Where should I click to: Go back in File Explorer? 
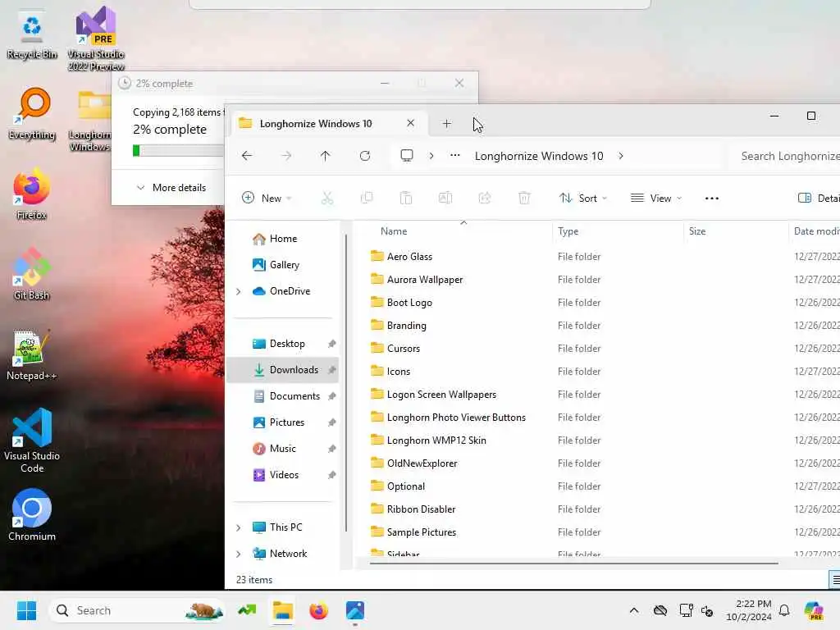point(247,156)
